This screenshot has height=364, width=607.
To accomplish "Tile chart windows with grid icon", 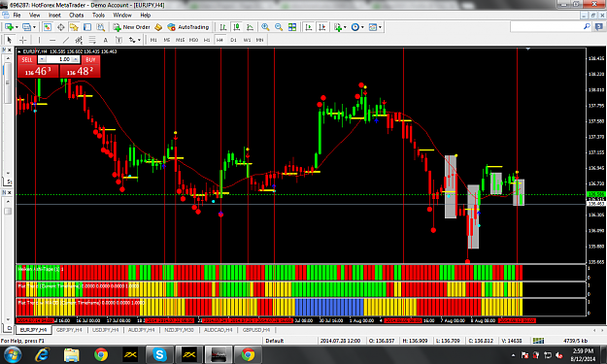I will [x=292, y=27].
